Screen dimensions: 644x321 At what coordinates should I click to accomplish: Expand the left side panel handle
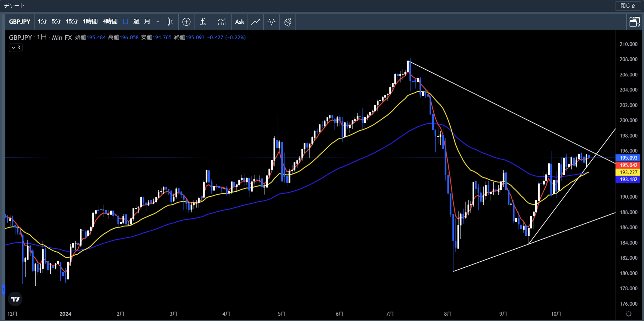point(3,289)
